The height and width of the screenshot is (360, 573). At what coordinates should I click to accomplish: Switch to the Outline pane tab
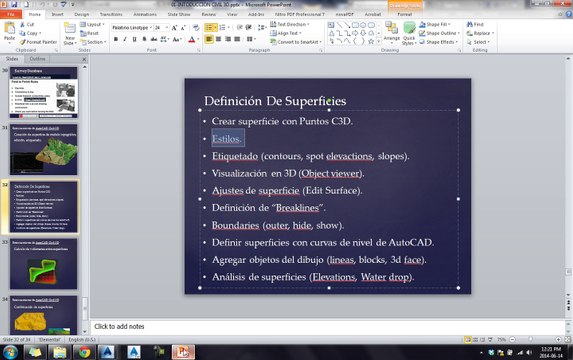(37, 59)
